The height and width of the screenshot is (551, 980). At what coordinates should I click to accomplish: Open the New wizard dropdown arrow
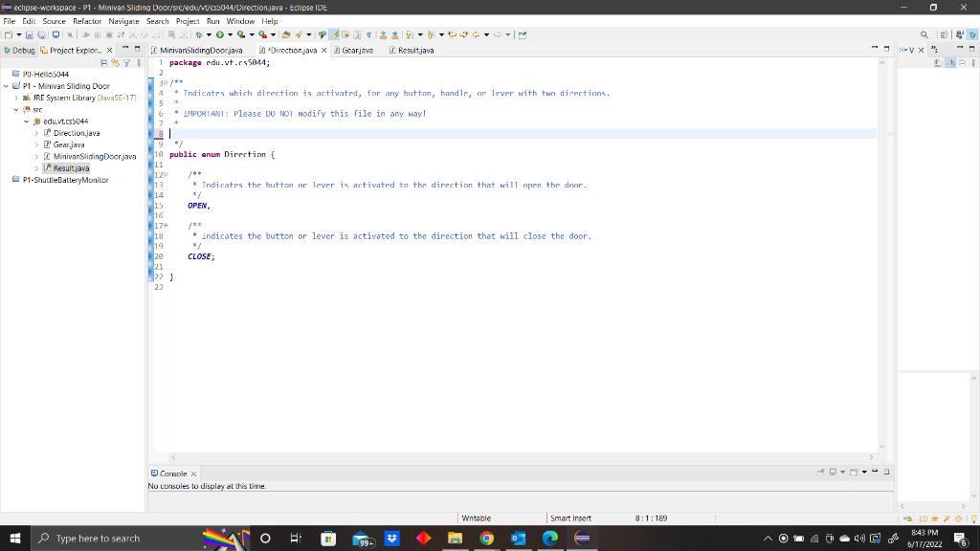pyautogui.click(x=17, y=34)
